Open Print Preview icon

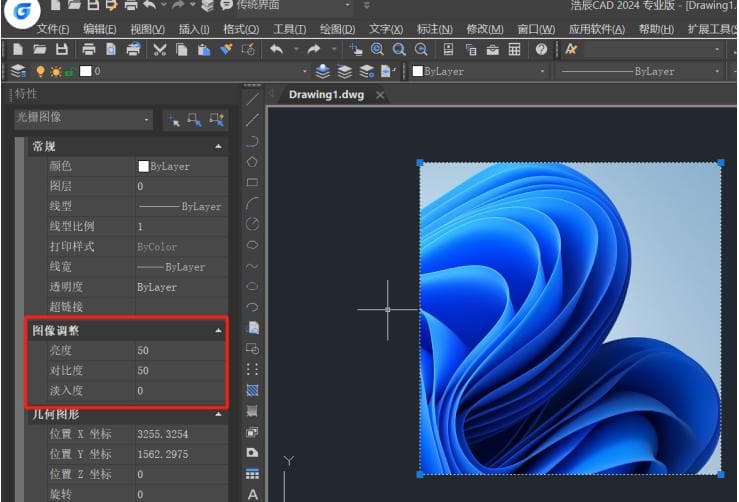coord(111,49)
